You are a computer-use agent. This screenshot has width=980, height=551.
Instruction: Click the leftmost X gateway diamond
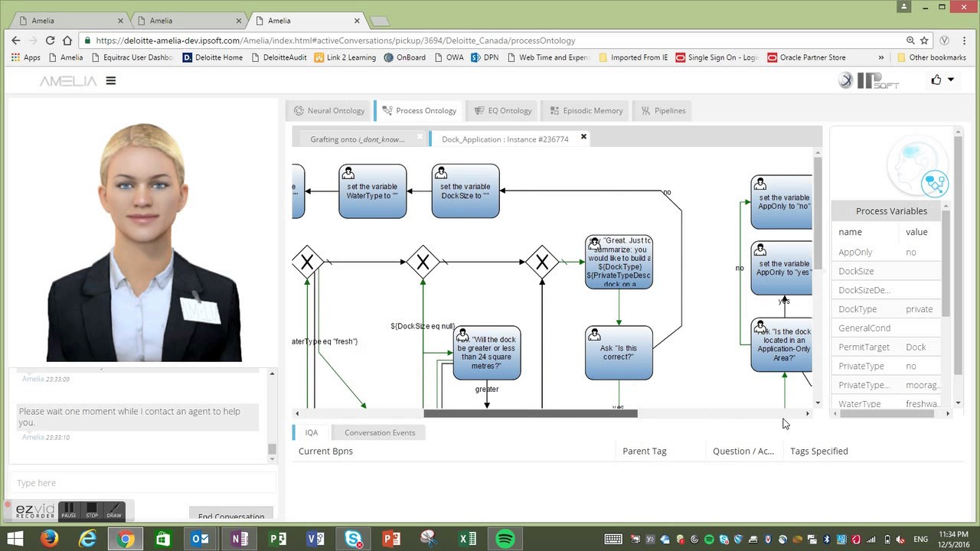click(x=307, y=262)
